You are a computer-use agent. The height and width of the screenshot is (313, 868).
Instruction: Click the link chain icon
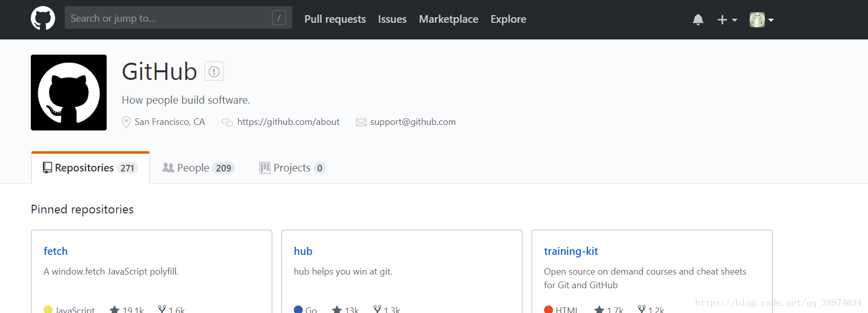tap(227, 122)
